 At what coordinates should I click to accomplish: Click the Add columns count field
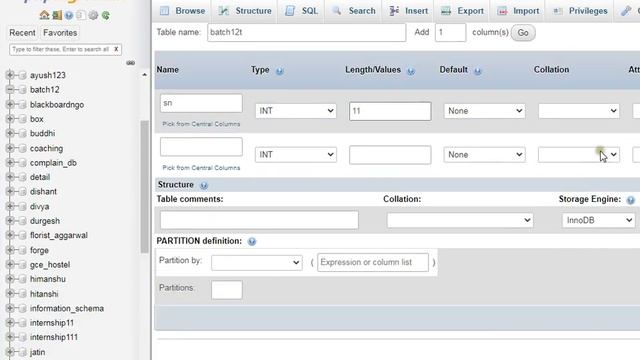[x=451, y=32]
